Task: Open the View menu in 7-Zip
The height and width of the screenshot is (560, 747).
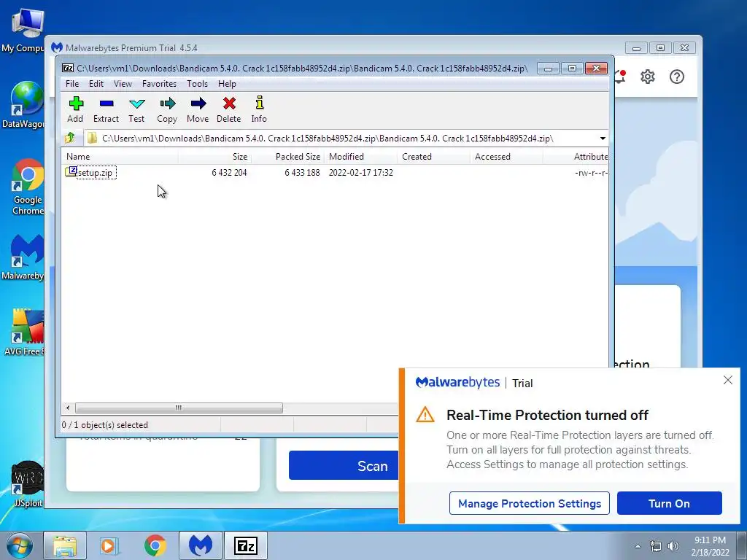Action: point(123,84)
